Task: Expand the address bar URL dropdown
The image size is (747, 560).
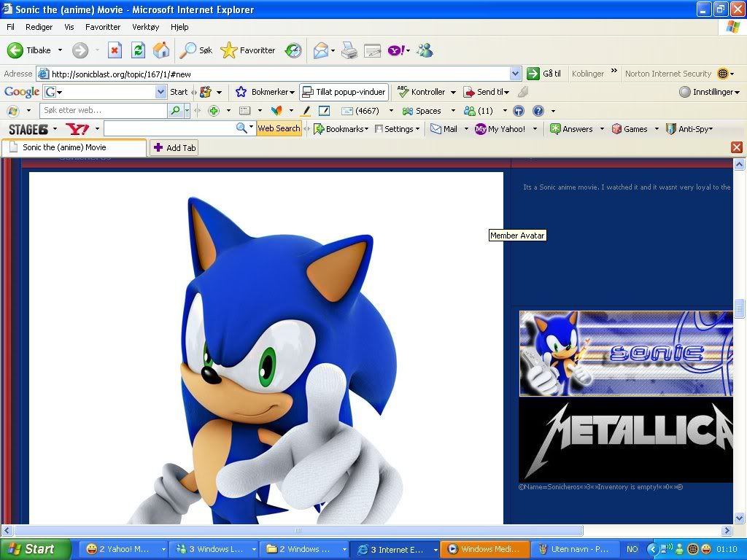Action: [515, 74]
